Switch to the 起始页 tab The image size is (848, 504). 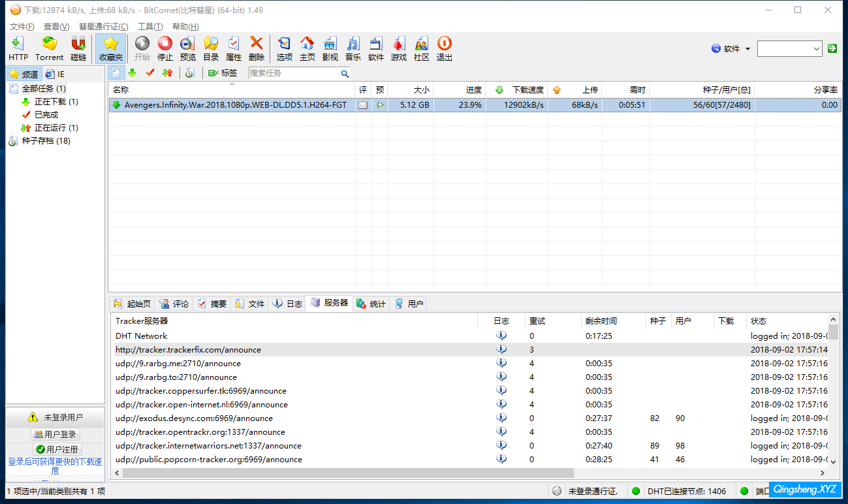point(133,304)
